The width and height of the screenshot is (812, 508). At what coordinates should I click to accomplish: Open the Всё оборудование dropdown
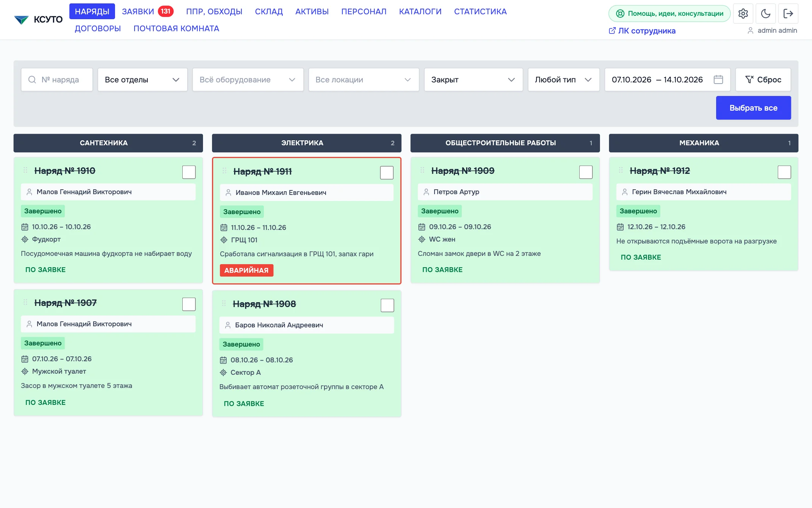[248, 79]
